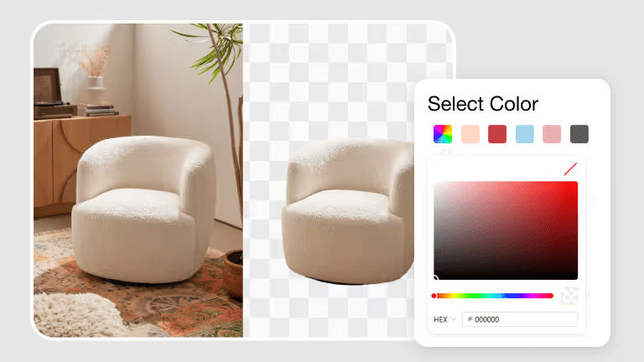
Task: Click blue region on the hue slider
Action: [x=512, y=296]
